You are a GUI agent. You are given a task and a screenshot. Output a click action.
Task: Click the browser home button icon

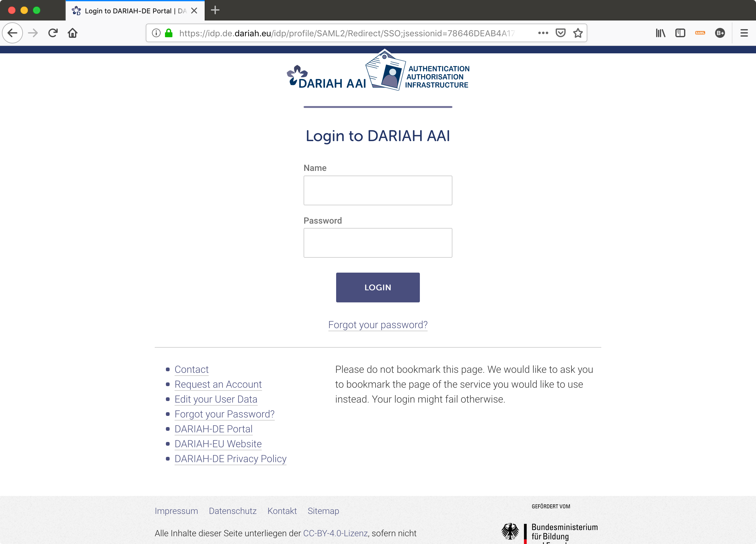pyautogui.click(x=73, y=33)
